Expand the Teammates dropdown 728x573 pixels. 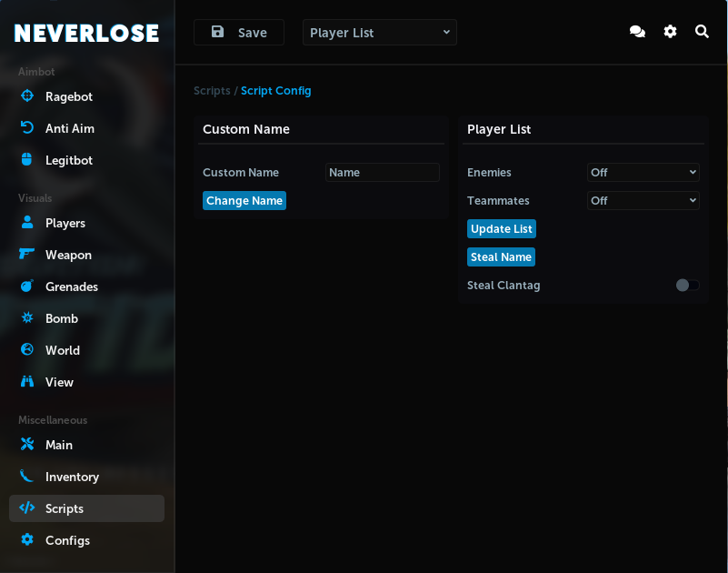coord(643,201)
